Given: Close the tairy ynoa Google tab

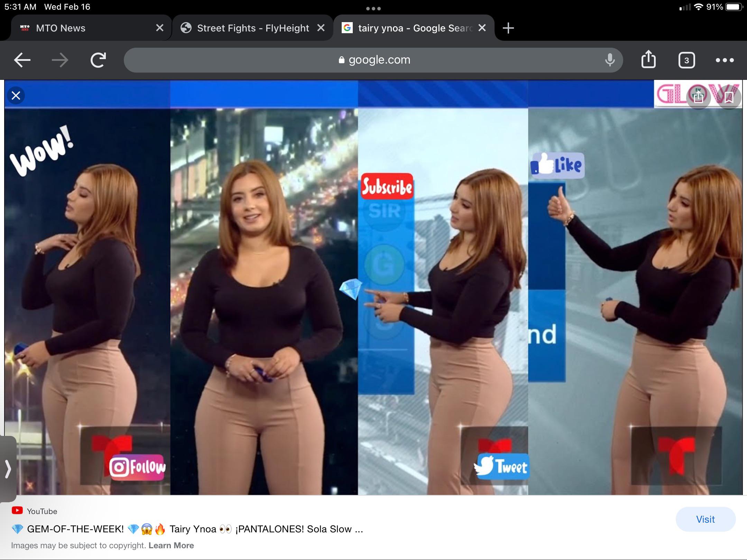Looking at the screenshot, I should 482,28.
